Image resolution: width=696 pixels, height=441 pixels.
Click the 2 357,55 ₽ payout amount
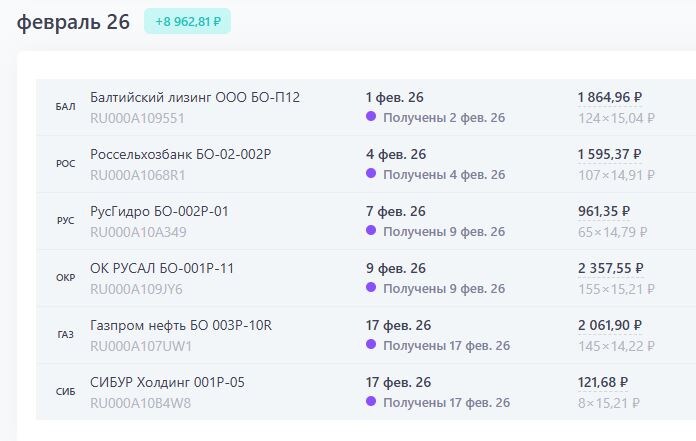tap(610, 268)
